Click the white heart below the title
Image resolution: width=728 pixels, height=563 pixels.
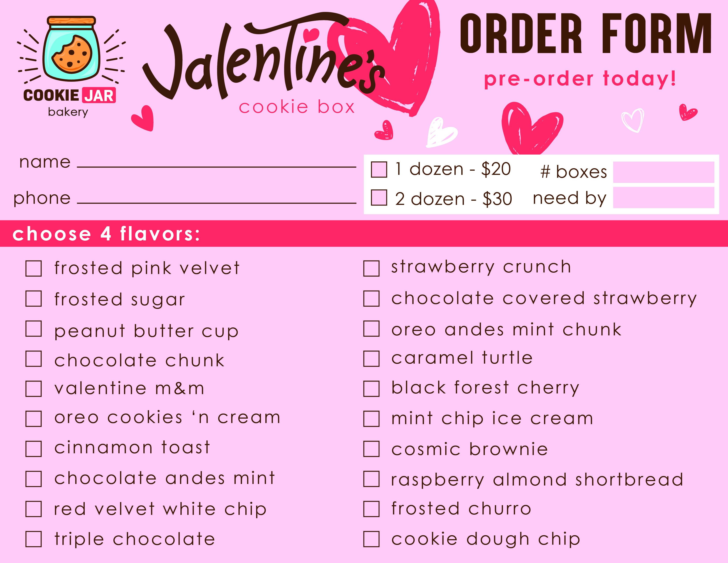click(439, 133)
